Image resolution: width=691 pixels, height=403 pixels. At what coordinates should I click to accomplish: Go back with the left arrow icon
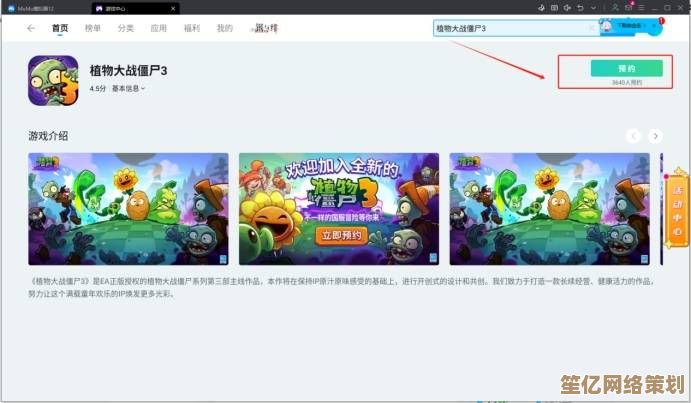point(31,28)
